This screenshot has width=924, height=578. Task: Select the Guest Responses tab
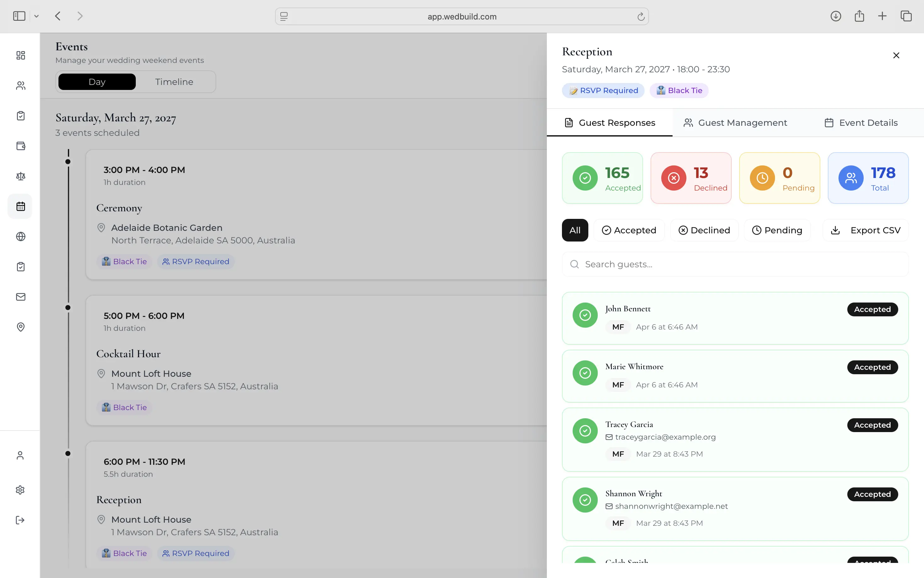(x=610, y=123)
